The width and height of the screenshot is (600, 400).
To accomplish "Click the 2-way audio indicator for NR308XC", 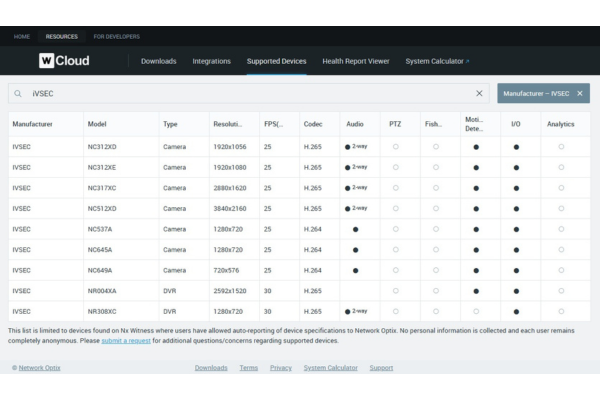I will point(356,311).
